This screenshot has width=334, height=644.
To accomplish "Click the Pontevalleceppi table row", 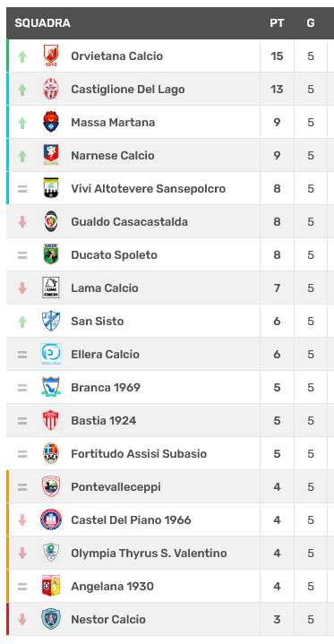I will click(170, 486).
